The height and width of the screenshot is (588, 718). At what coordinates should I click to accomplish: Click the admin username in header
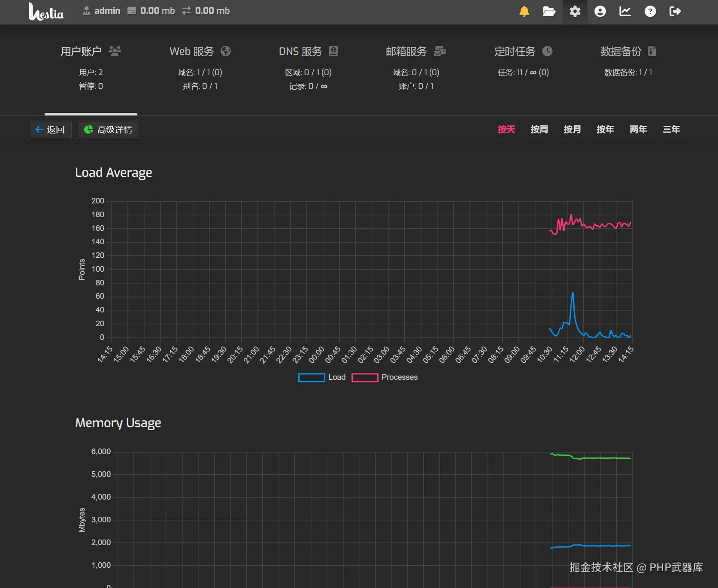tap(107, 11)
